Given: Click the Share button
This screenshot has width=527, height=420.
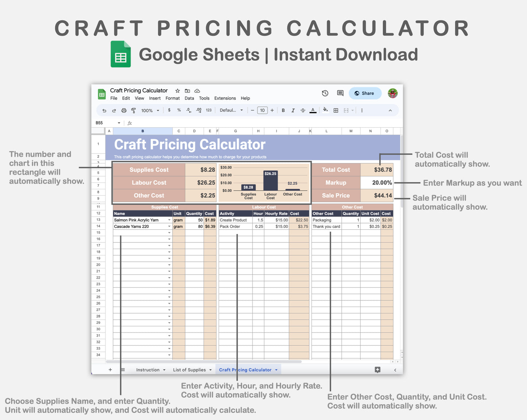Looking at the screenshot, I should coord(365,93).
